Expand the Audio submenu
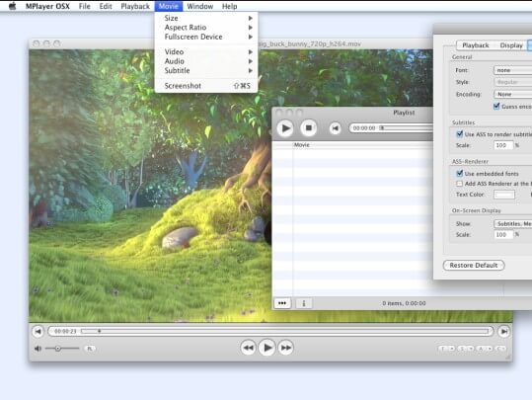 (x=206, y=61)
